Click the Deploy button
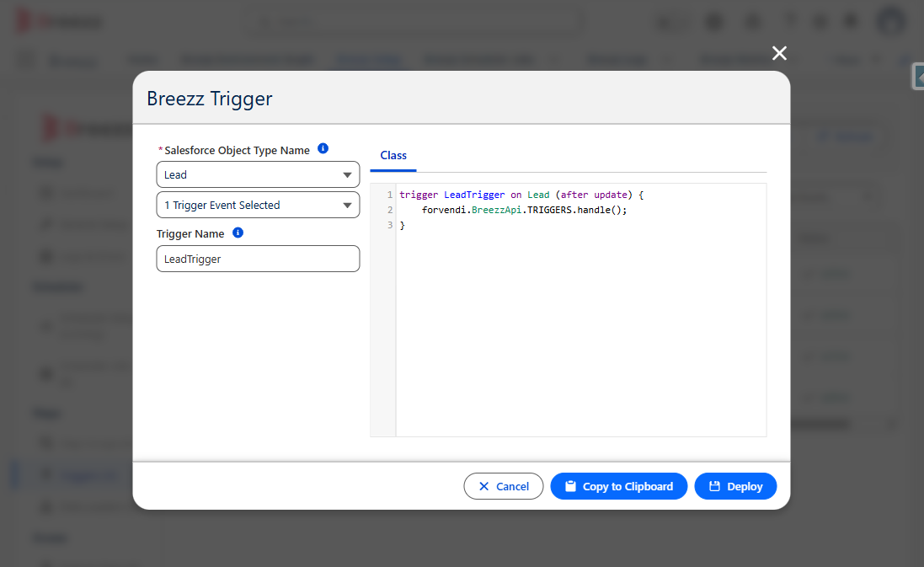 tap(735, 486)
